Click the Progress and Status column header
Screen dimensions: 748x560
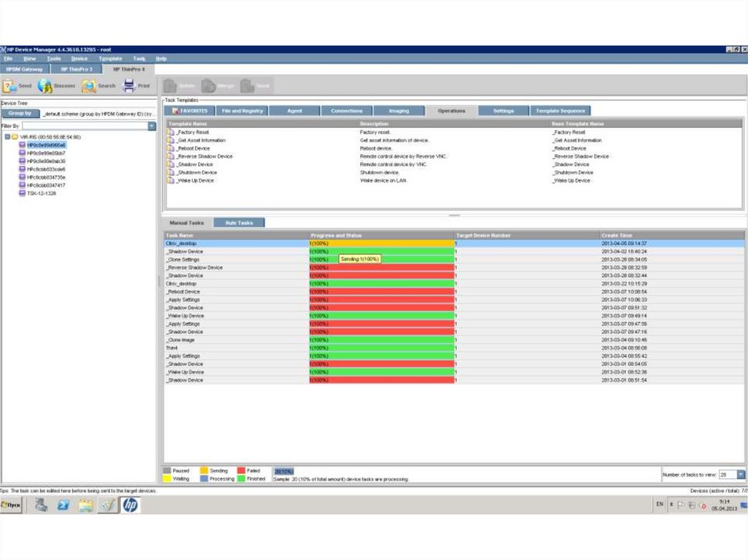(381, 235)
